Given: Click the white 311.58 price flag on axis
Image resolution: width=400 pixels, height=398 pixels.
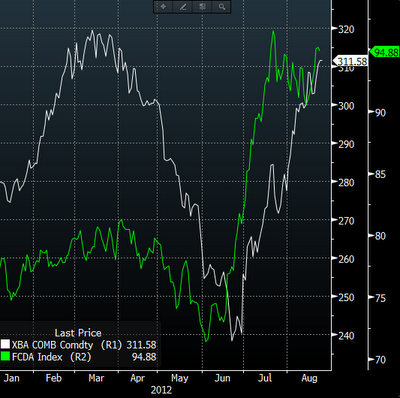Looking at the screenshot, I should pyautogui.click(x=351, y=61).
